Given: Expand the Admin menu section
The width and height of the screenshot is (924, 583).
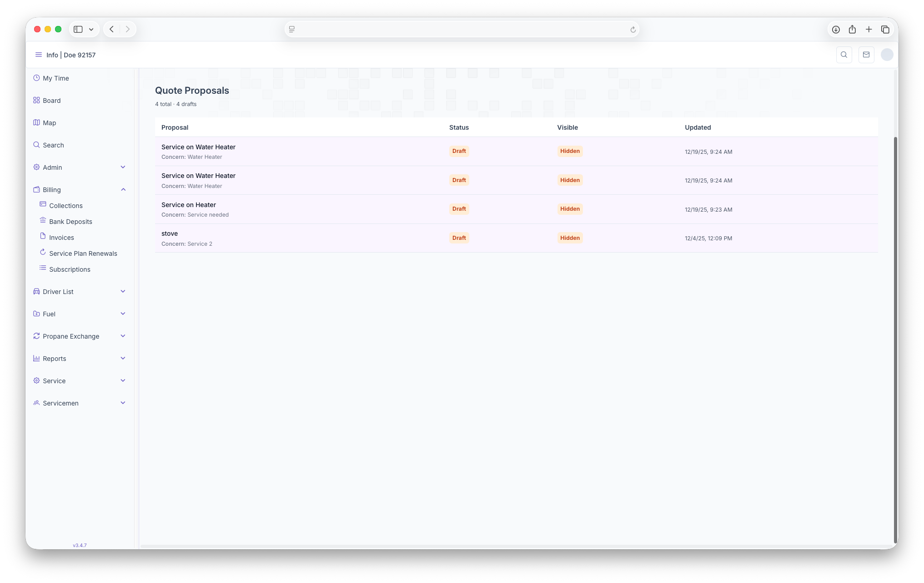Looking at the screenshot, I should (x=123, y=167).
